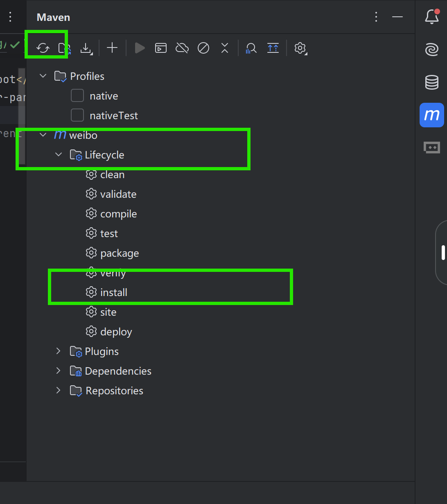Select the package lifecycle goal
Screen dimensions: 447x504
pos(120,253)
